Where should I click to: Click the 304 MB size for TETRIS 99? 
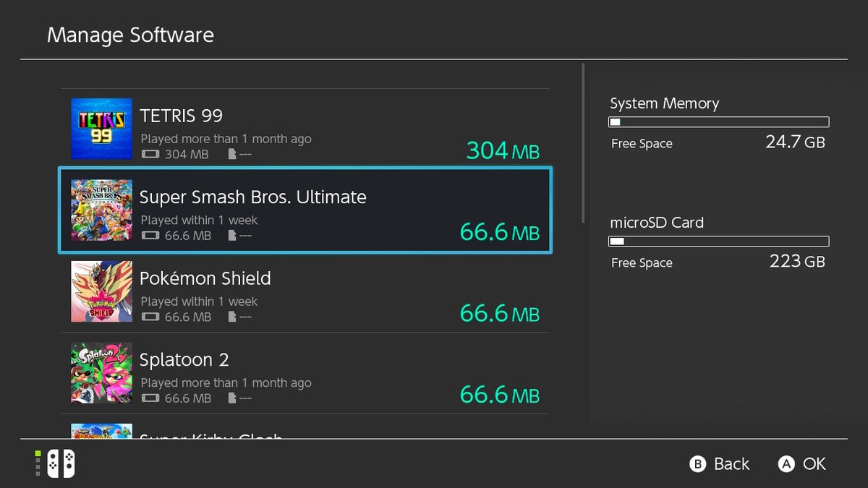coord(503,150)
